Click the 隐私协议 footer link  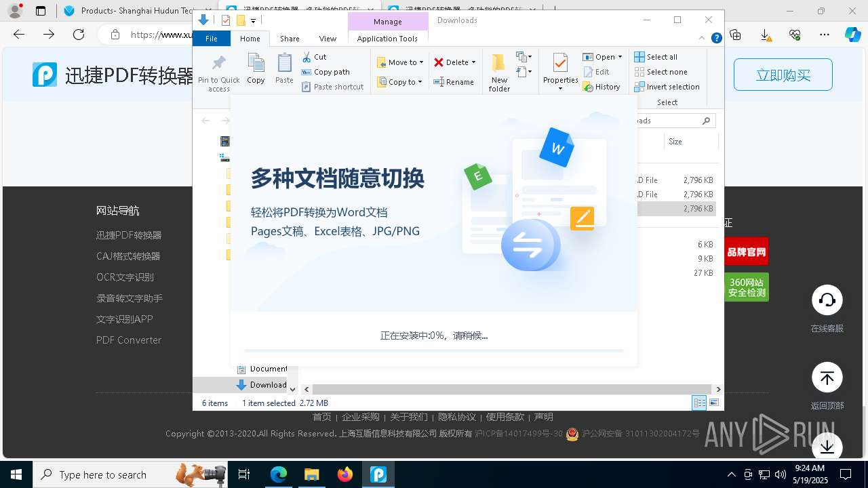(457, 417)
